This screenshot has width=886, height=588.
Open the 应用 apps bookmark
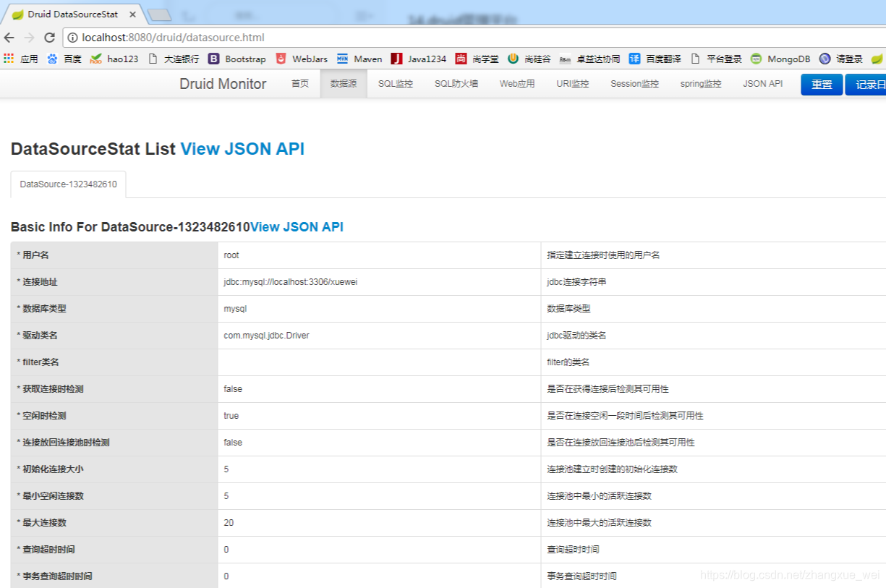click(21, 59)
